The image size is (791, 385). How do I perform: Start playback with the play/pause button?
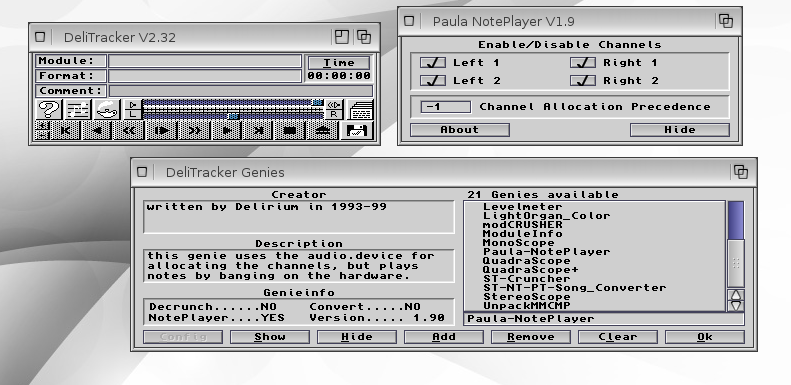pyautogui.click(x=162, y=131)
